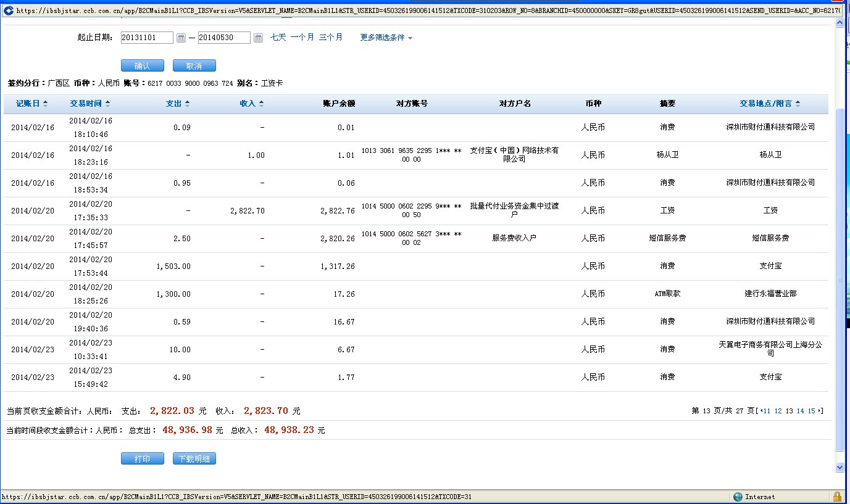Image resolution: width=850 pixels, height=504 pixels.
Task: Click the SSL padlock icon in status bar
Action: pyautogui.click(x=837, y=497)
